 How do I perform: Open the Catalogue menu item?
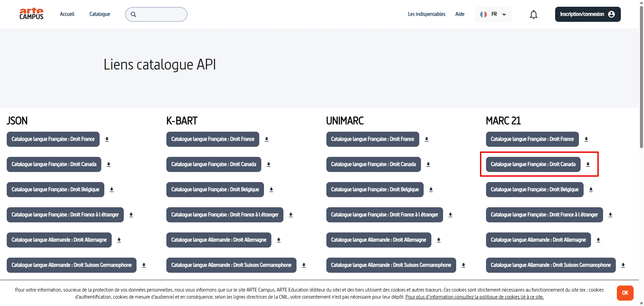(x=100, y=14)
